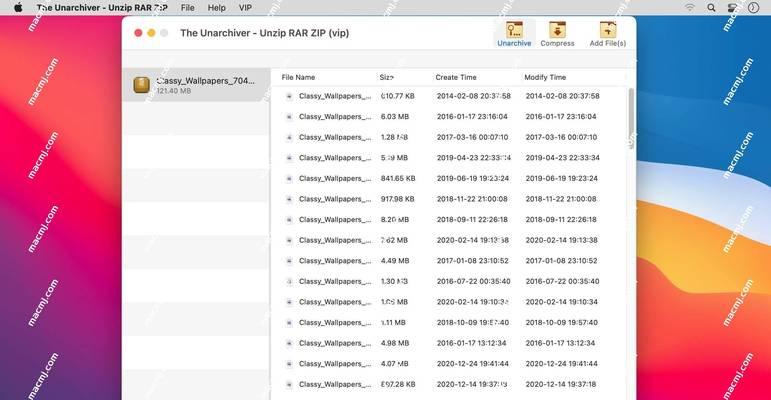This screenshot has width=771, height=400.
Task: Click file icon of the 841.65 KB row
Action: pos(289,179)
